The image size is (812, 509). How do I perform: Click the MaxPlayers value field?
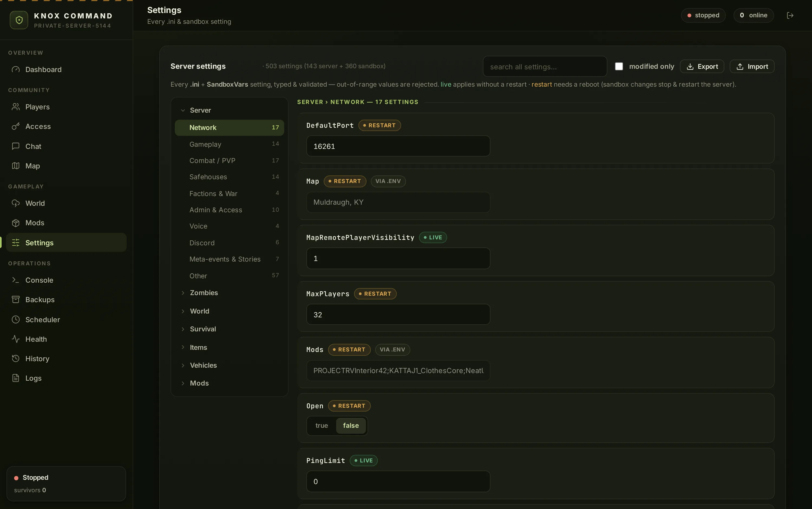tap(398, 314)
